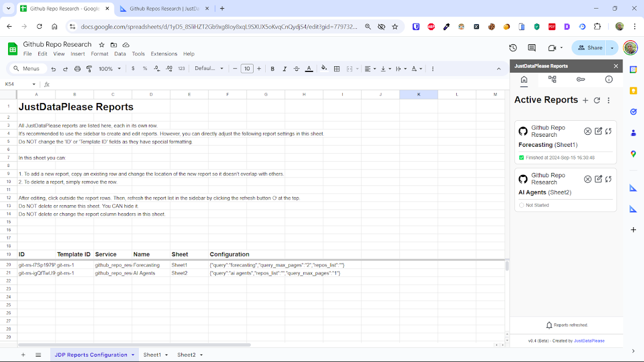Viewport: 644px width, 362px height.
Task: Expand the Share options arrow
Action: coord(612,48)
